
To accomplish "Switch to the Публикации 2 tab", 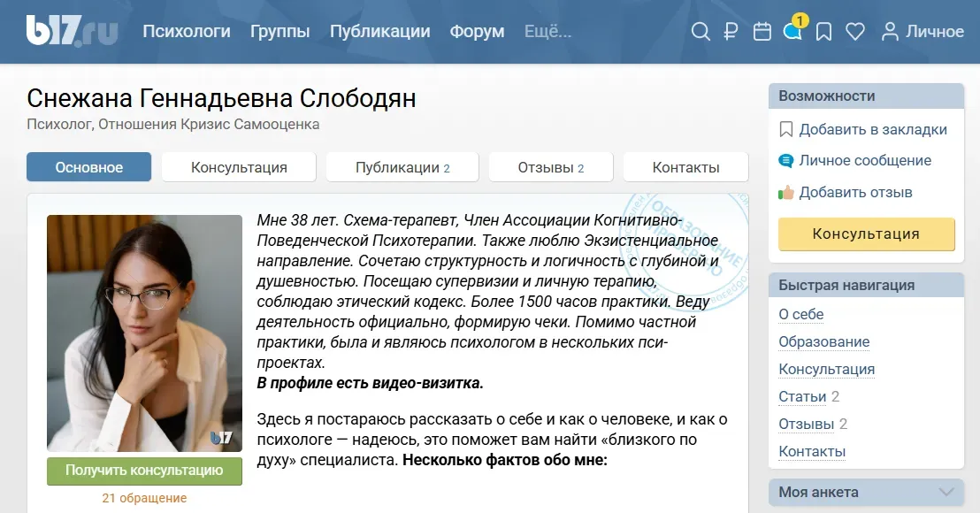I will (x=402, y=167).
